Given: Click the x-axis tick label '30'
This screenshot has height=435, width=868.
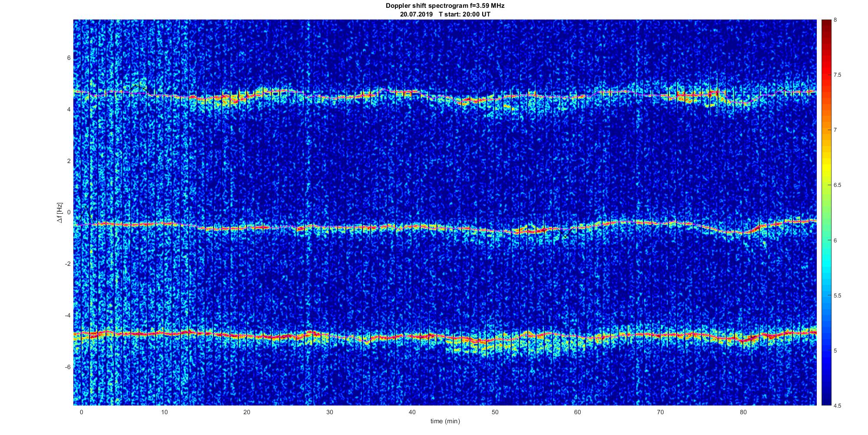Looking at the screenshot, I should 329,412.
